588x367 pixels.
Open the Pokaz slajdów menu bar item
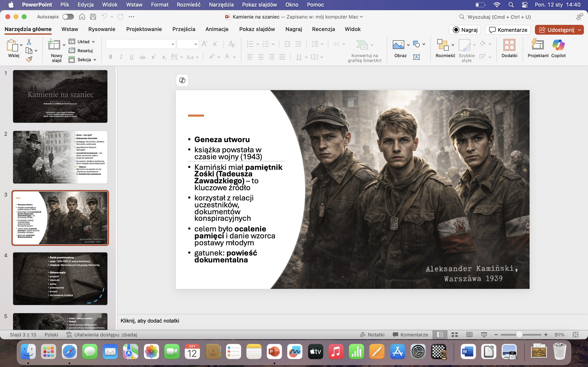pyautogui.click(x=259, y=5)
